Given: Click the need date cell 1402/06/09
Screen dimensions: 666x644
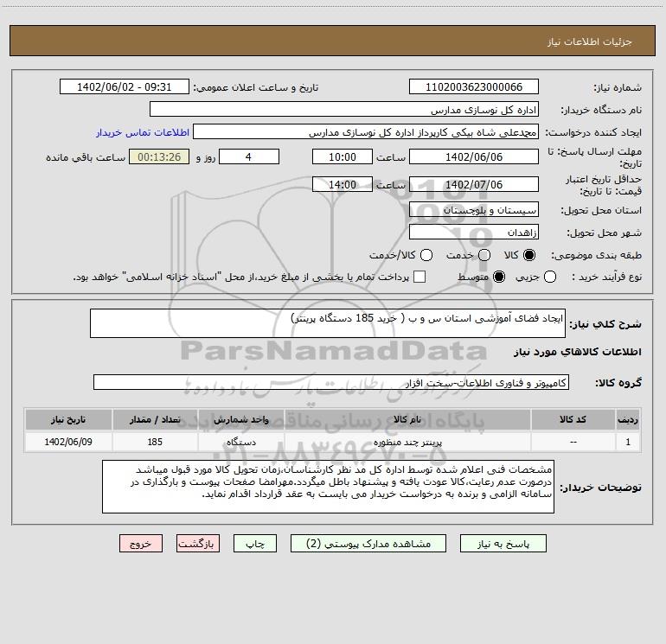Looking at the screenshot, I should click(x=68, y=442).
